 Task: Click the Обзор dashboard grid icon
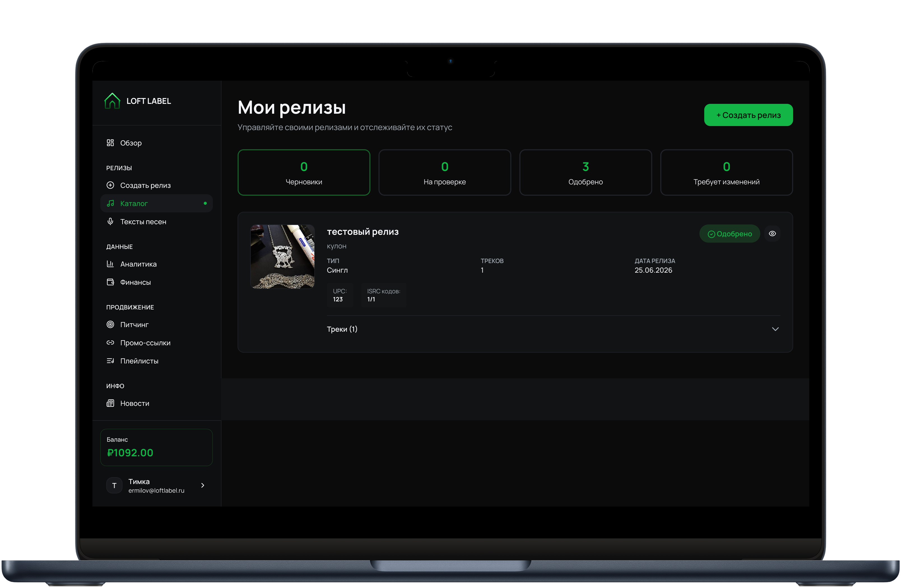coord(110,143)
